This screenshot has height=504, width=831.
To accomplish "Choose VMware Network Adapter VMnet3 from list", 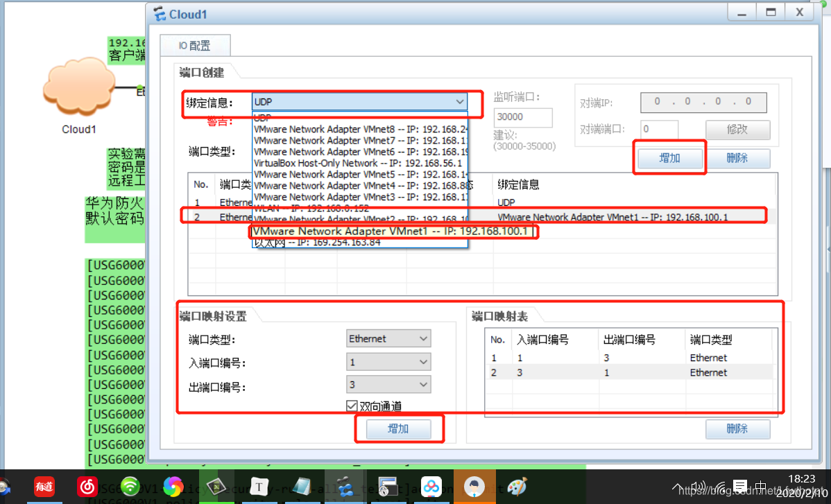I will [x=360, y=196].
